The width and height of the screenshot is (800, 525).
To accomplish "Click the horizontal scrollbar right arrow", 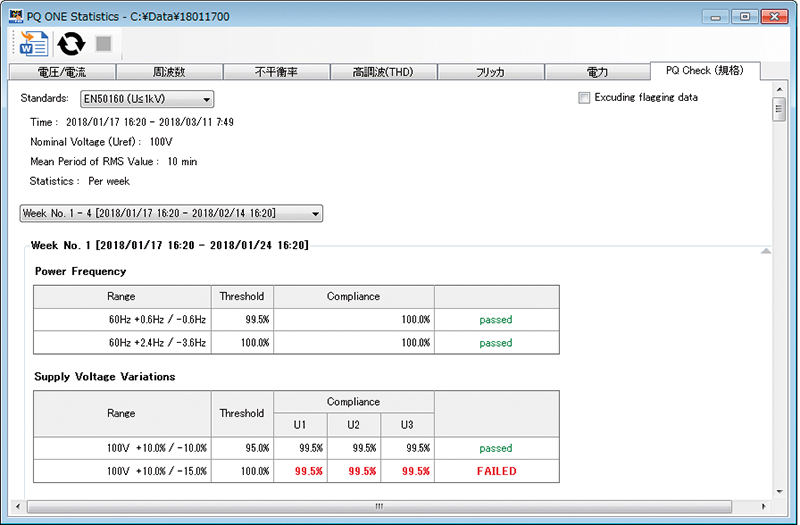I will [x=765, y=506].
